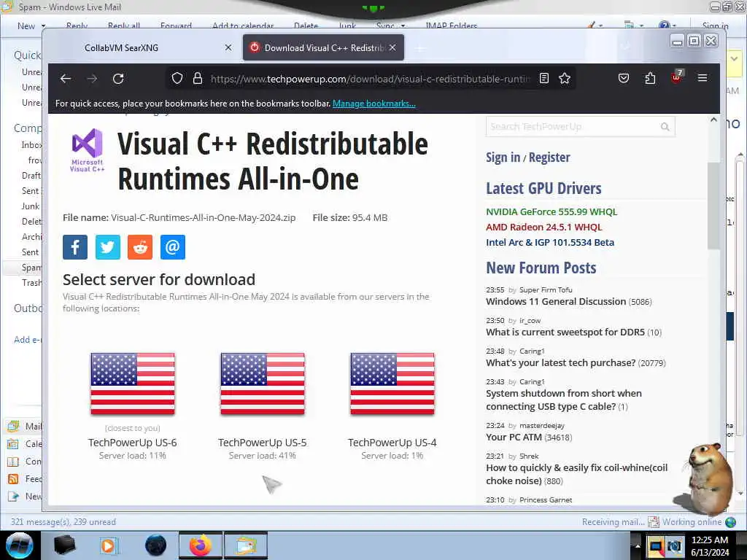
Task: Click the techpowerup.com address bar
Action: coord(370,79)
